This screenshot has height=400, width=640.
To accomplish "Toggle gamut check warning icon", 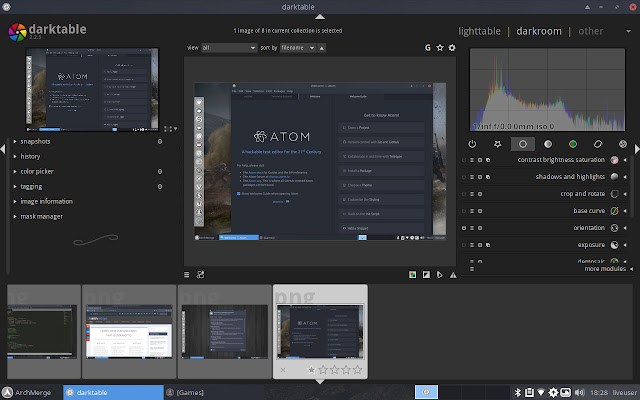I will (453, 275).
